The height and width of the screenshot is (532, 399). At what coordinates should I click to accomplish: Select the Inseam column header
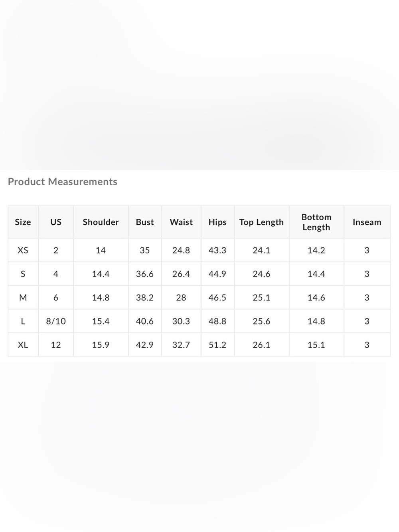[367, 222]
